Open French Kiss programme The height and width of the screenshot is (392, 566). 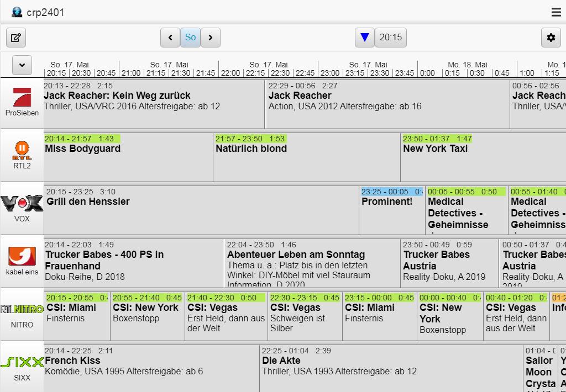pyautogui.click(x=151, y=369)
